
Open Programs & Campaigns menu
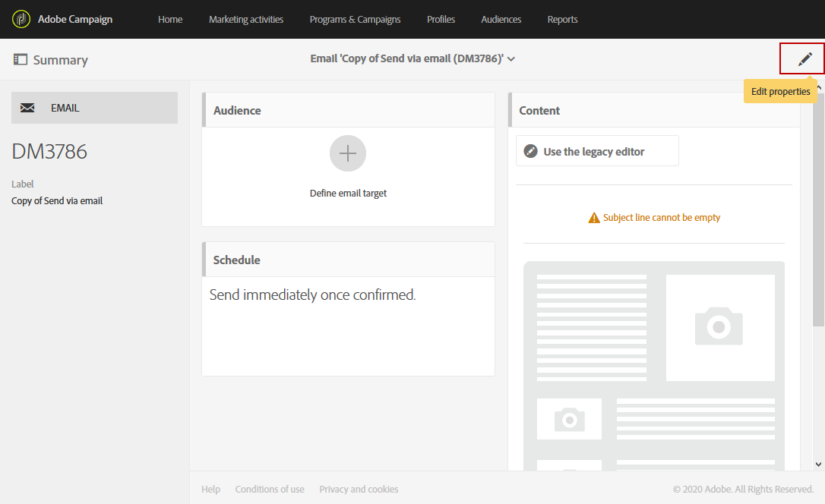(x=356, y=20)
